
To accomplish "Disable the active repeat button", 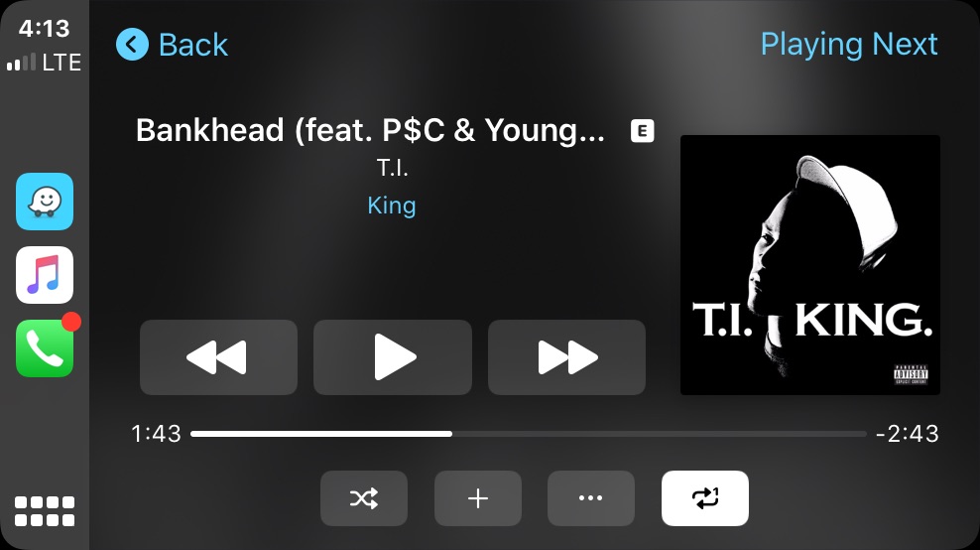I will point(705,498).
